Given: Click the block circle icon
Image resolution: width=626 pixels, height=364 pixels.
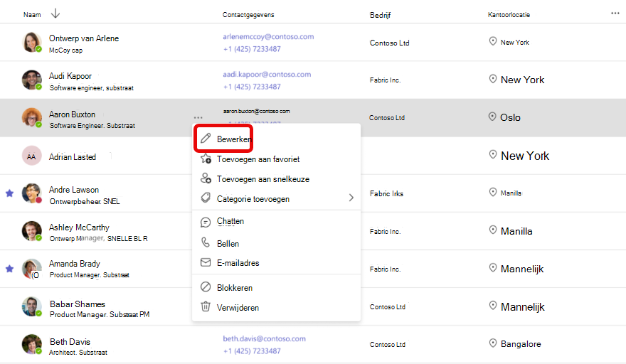Looking at the screenshot, I should pos(206,287).
